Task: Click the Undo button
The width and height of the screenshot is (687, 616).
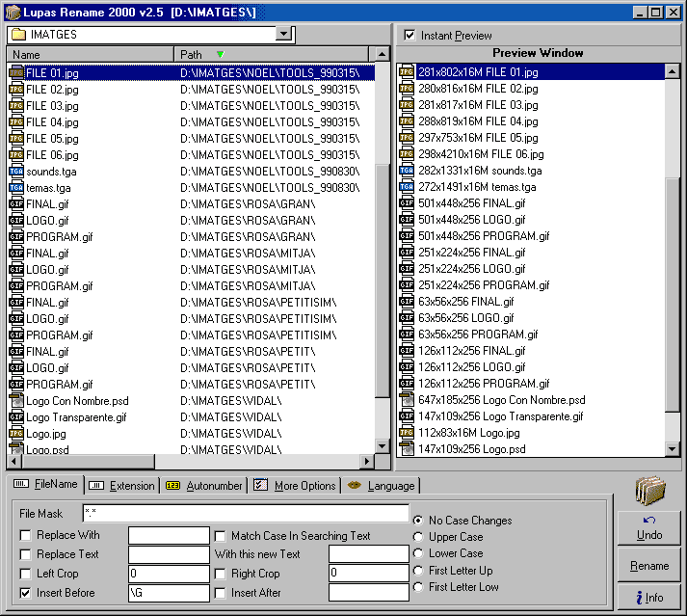Action: tap(649, 529)
